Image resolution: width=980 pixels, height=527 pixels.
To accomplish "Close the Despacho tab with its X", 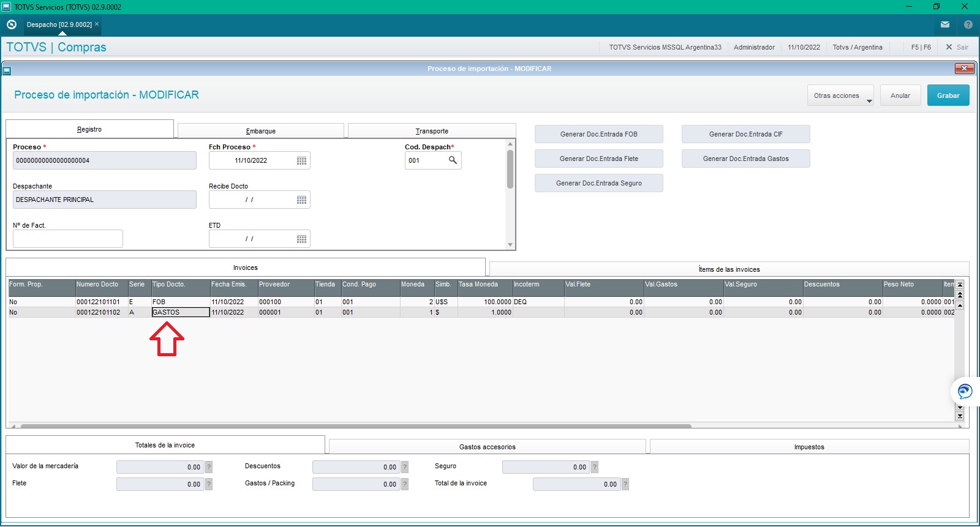I will click(x=97, y=24).
